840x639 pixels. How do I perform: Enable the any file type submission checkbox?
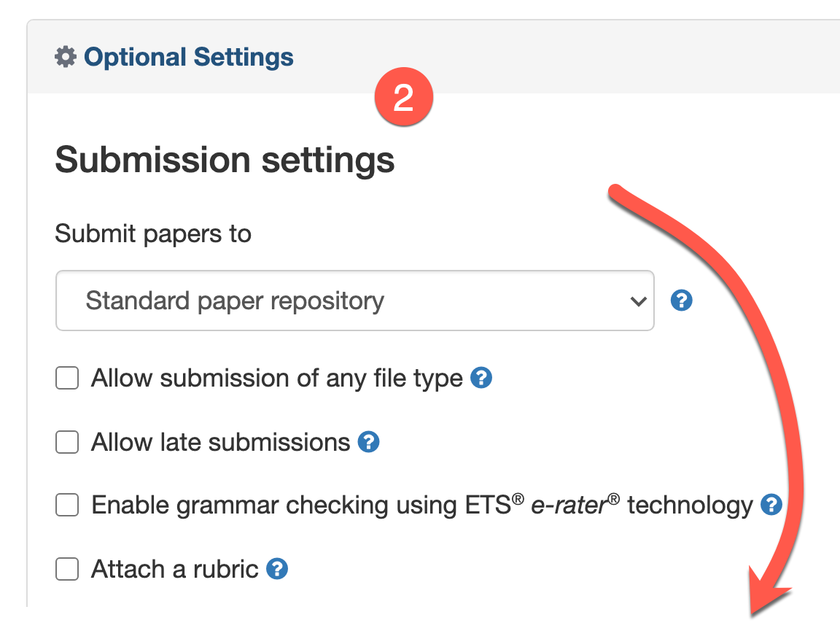pyautogui.click(x=67, y=379)
